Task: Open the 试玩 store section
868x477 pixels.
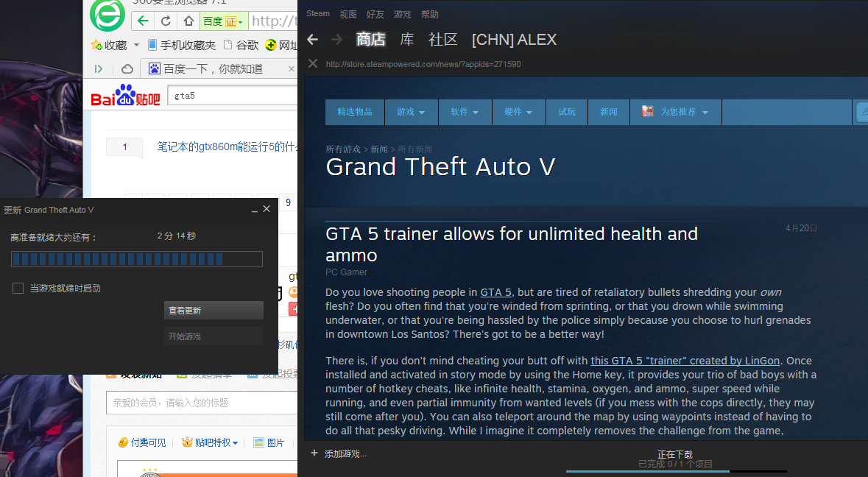Action: (x=567, y=112)
